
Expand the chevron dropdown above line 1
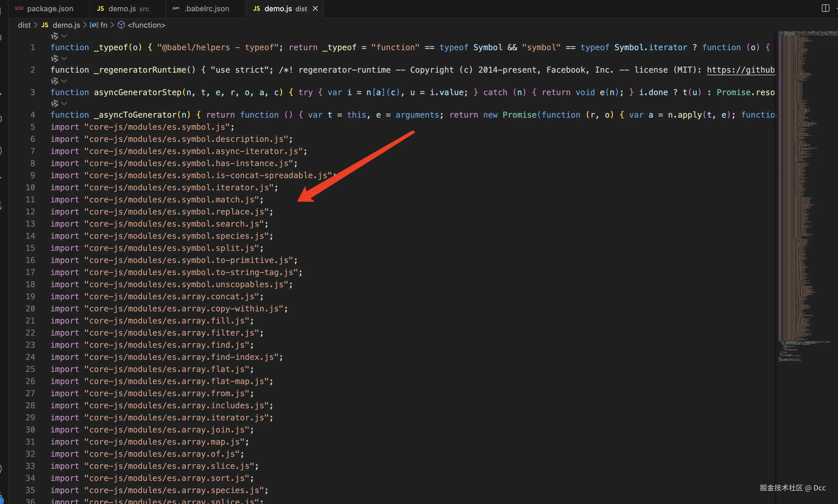pos(64,36)
